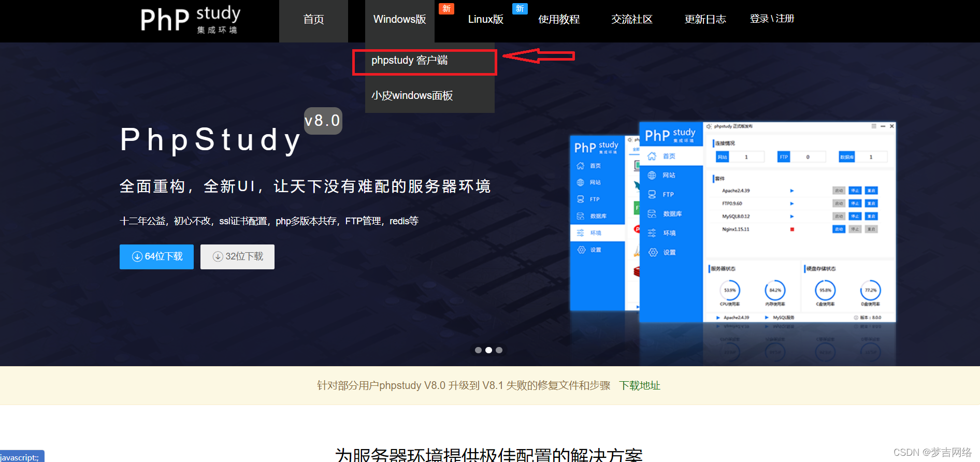The width and height of the screenshot is (980, 462).
Task: Visit the 交流社区 page
Action: (632, 20)
